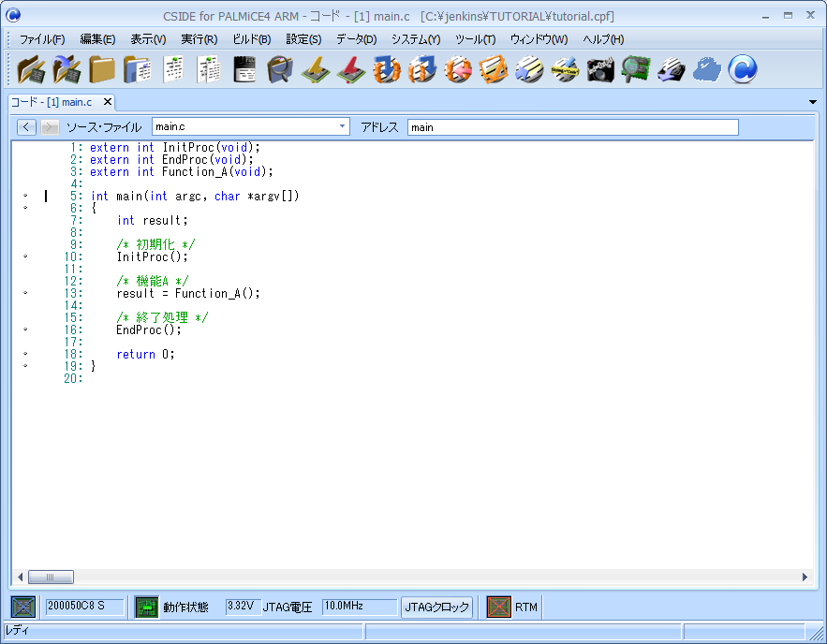The width and height of the screenshot is (827, 644).
Task: Open the ヘルプ(H) menu
Action: coord(603,39)
